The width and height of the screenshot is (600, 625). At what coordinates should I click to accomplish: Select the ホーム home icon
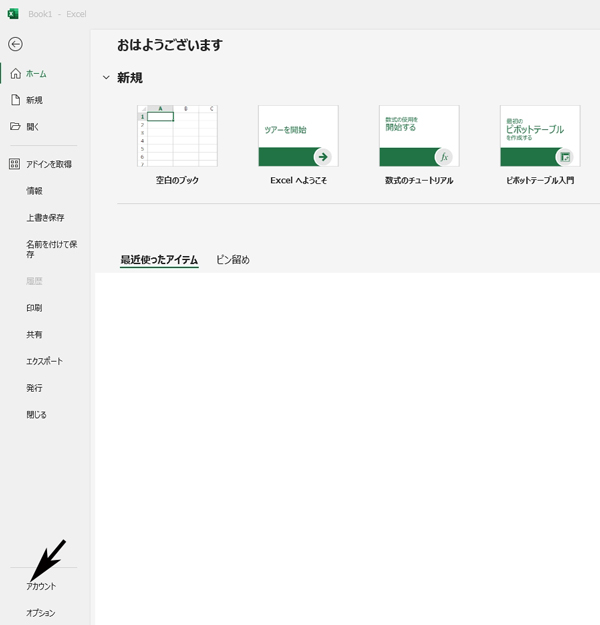[x=16, y=73]
